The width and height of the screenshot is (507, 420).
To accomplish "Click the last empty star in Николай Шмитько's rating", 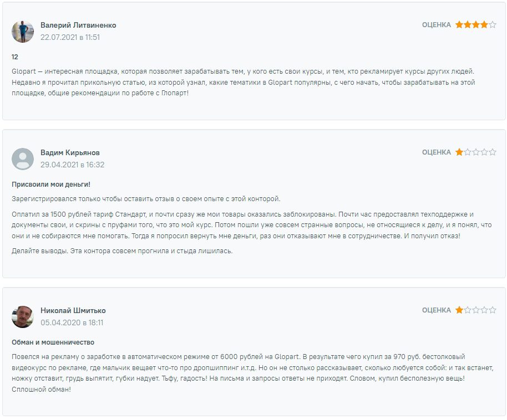I will [493, 310].
